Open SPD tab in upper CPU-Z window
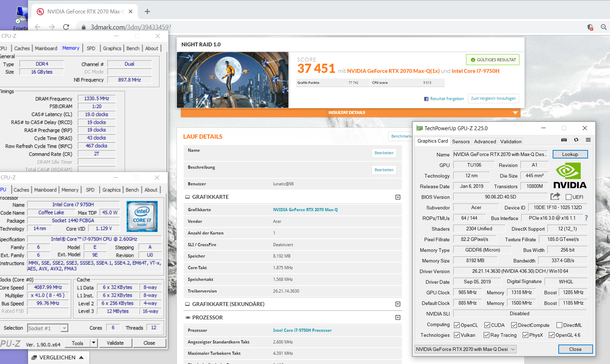Viewport: 610px width, 364px height. coord(91,48)
